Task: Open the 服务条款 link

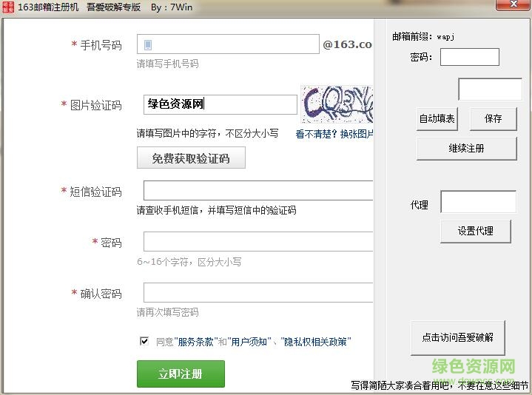Action: click(x=196, y=342)
